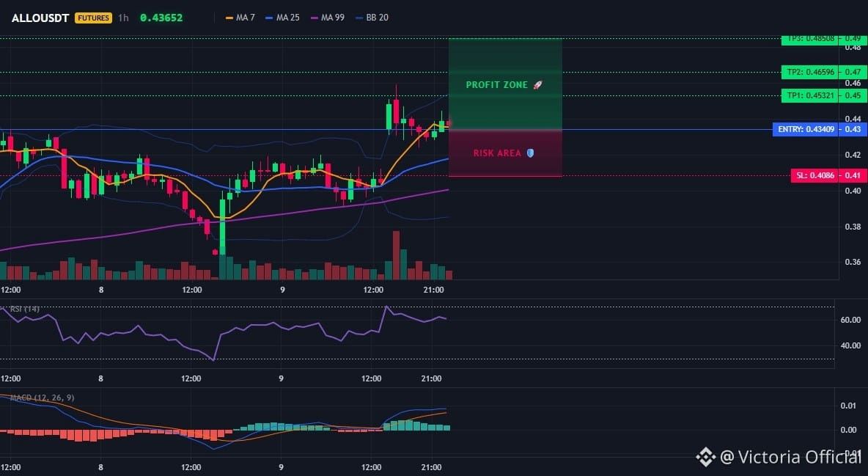Click the 0.38 price axis label
This screenshot has width=868, height=476.
pos(853,227)
